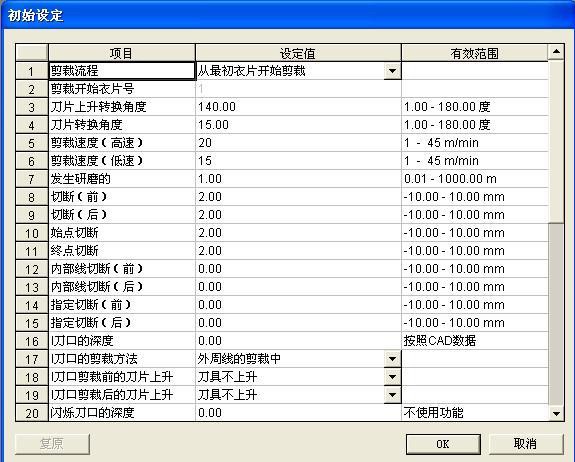Click the OK button
This screenshot has width=575, height=462.
(x=443, y=444)
